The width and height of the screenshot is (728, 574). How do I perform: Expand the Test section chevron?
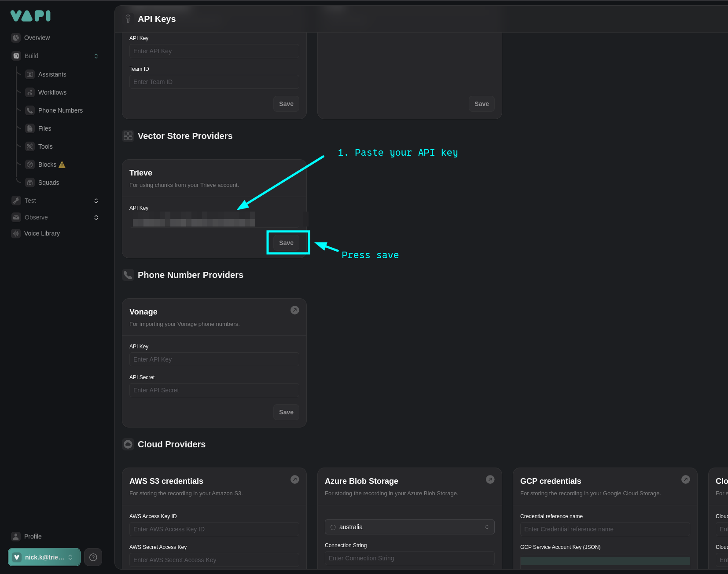click(x=96, y=201)
